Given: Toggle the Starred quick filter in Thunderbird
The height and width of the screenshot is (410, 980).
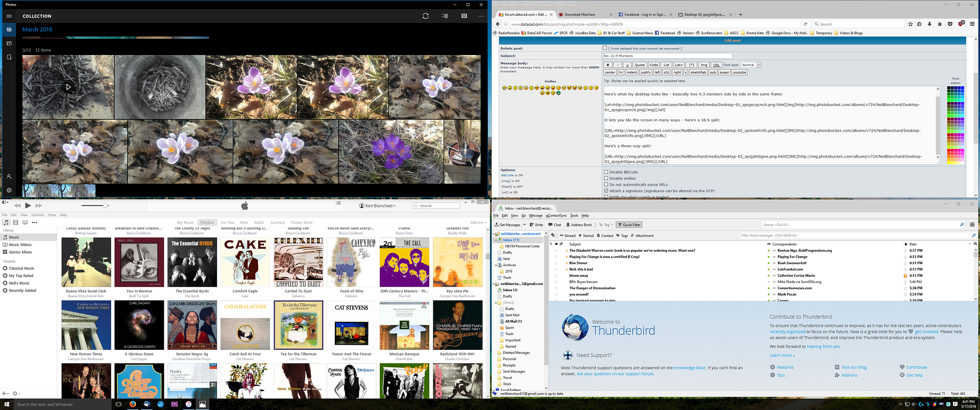Looking at the screenshot, I should point(586,236).
